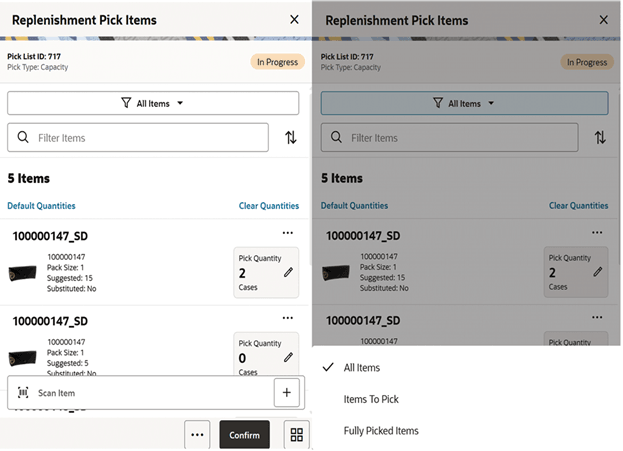Collapse the All Items dropdown in right panel
The image size is (623, 451).
pos(464,103)
